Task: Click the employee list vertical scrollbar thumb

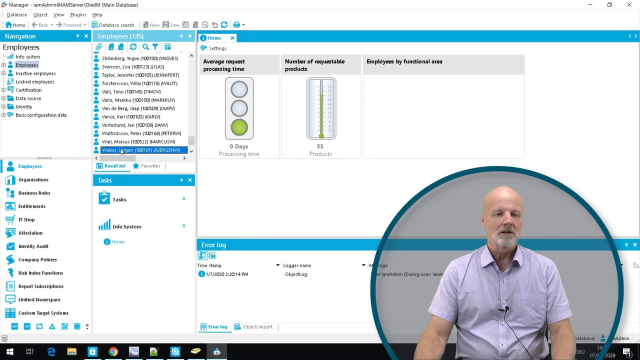Action: pos(191,141)
